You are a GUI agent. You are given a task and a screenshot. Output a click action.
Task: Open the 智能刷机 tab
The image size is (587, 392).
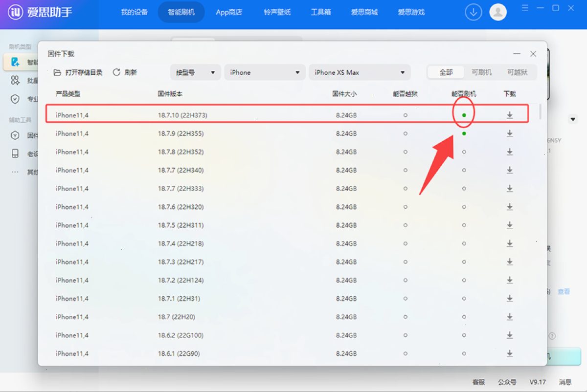coord(181,12)
